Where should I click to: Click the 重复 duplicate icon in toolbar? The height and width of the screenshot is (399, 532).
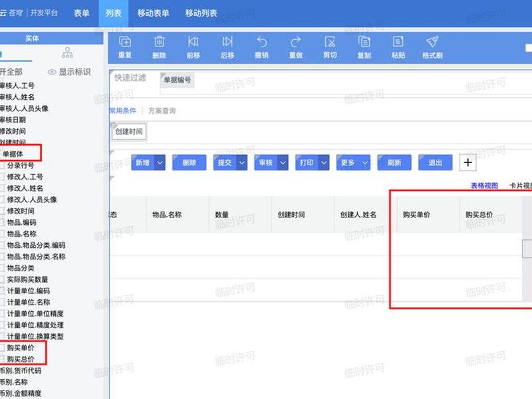click(125, 42)
